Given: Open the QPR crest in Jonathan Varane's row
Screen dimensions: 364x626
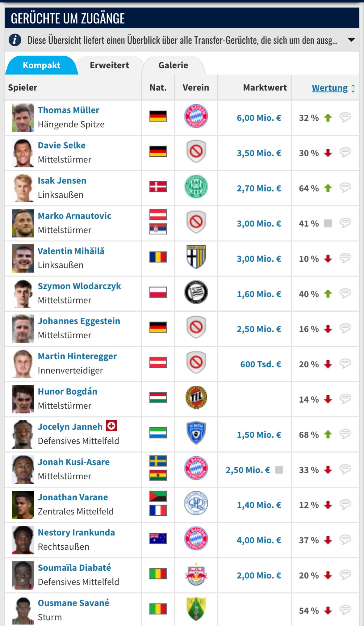Looking at the screenshot, I should (196, 503).
